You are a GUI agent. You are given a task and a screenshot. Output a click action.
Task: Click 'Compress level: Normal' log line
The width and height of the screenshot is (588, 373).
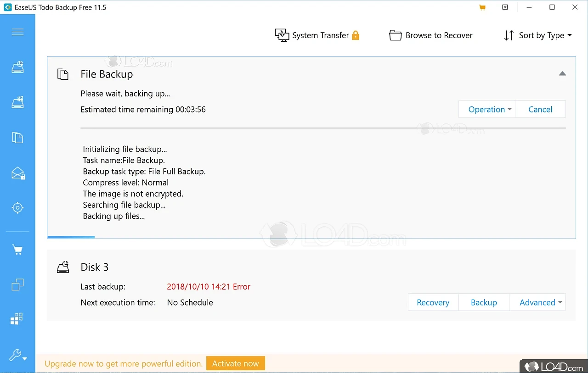(126, 183)
